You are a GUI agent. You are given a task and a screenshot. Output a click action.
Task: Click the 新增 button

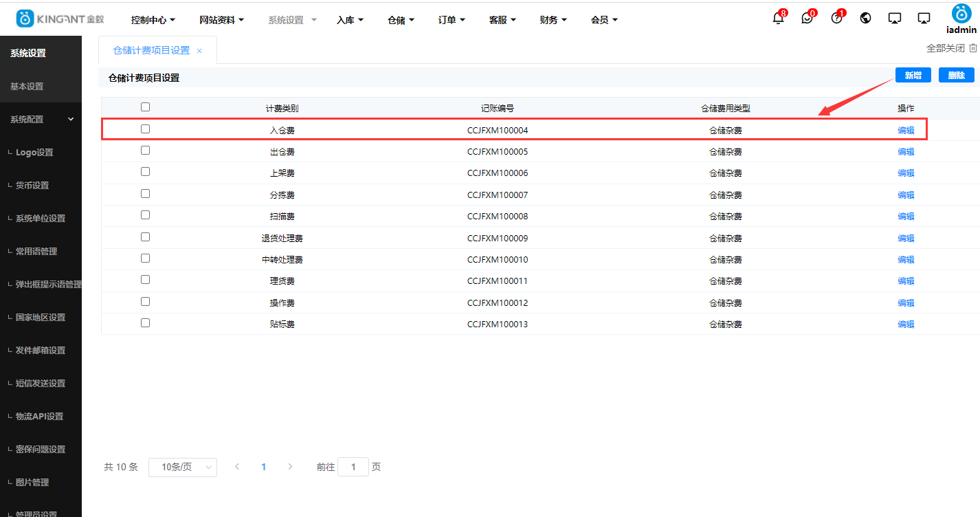pyautogui.click(x=913, y=74)
